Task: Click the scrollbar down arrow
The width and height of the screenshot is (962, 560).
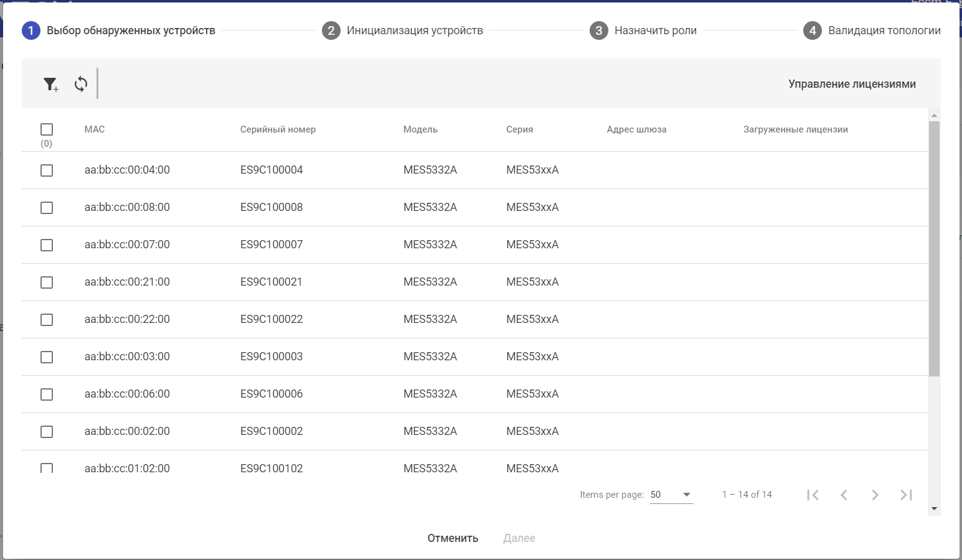Action: click(x=934, y=509)
